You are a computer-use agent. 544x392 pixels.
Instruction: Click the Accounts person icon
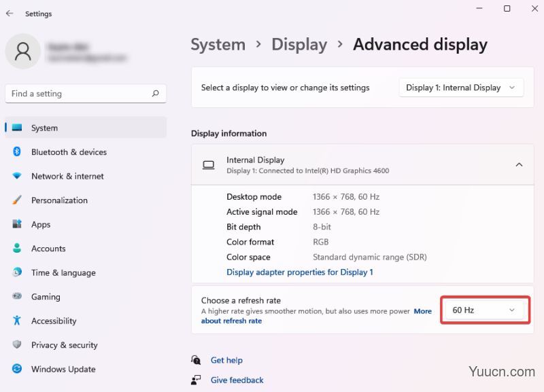[x=16, y=248]
